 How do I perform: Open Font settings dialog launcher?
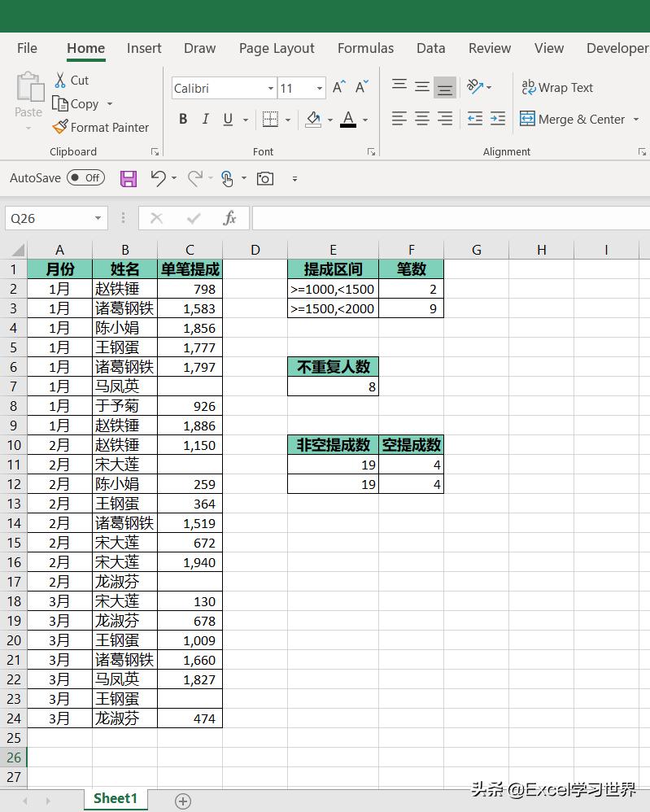371,151
